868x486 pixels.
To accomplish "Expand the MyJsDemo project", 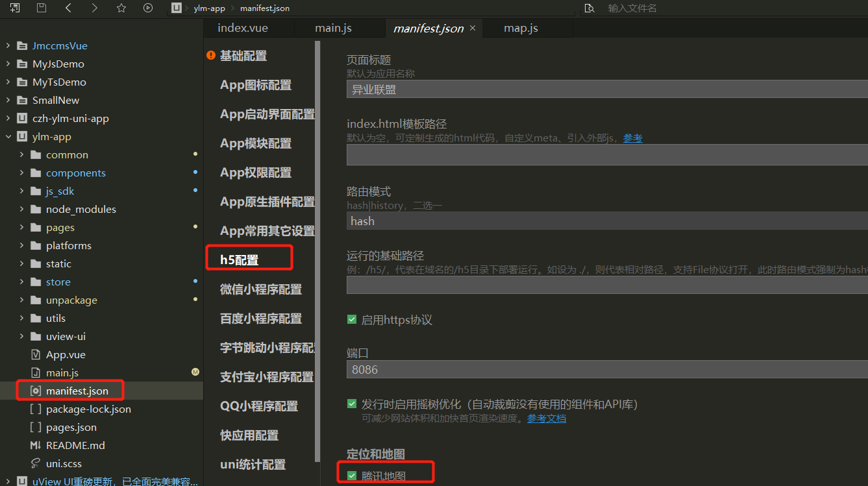I will point(8,64).
